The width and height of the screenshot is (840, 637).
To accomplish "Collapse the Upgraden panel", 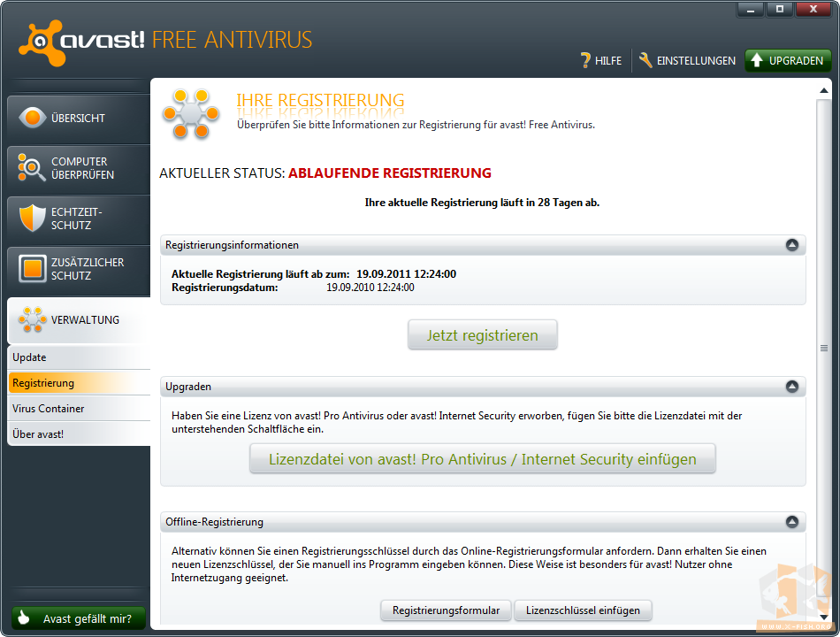I will [791, 387].
